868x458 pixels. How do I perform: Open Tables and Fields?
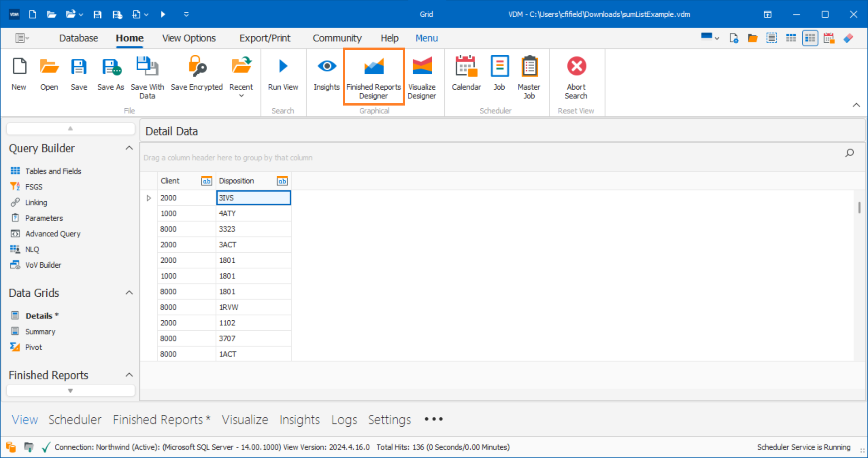pyautogui.click(x=53, y=171)
